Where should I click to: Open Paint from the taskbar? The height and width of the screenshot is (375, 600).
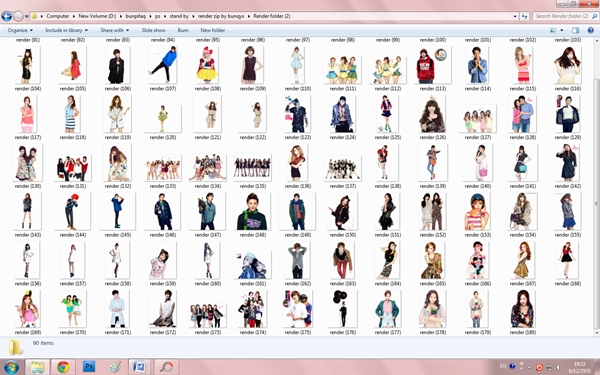[x=114, y=367]
